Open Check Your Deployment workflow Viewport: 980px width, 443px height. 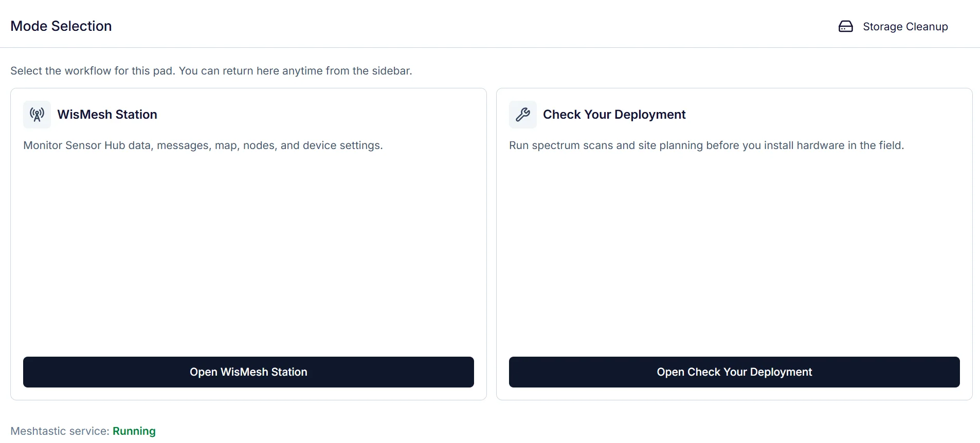click(x=734, y=372)
